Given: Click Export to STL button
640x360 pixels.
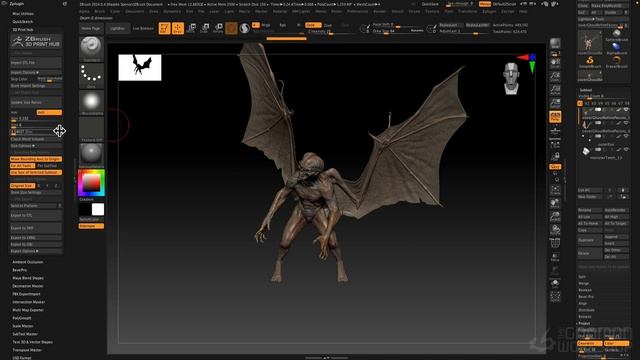Looking at the screenshot, I should coord(36,215).
